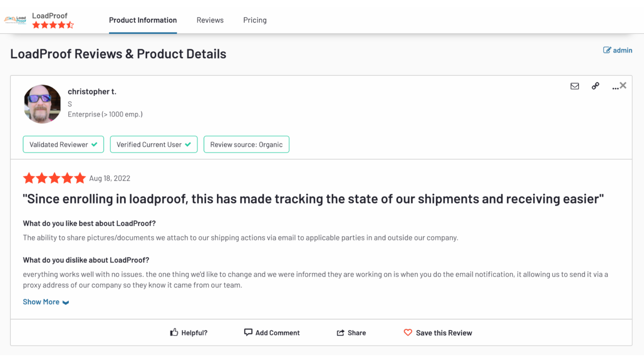Click the LoadProof star rating in header
This screenshot has width=644, height=362.
(53, 25)
